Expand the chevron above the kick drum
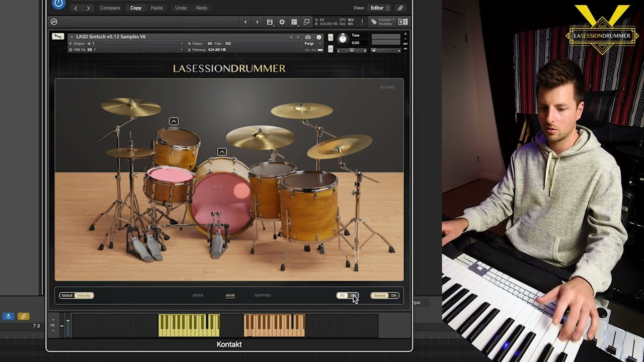Screen dimensions: 644x362 click(x=222, y=152)
